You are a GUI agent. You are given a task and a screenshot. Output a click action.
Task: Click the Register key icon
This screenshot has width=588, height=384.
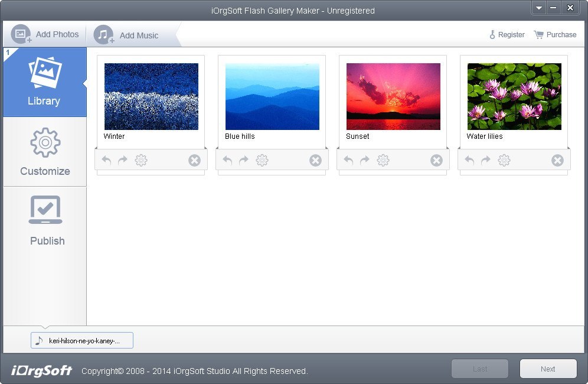pyautogui.click(x=491, y=34)
